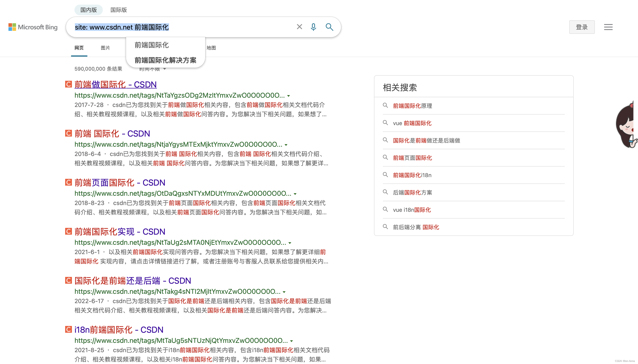Click the 登录 sign-in button

(582, 27)
